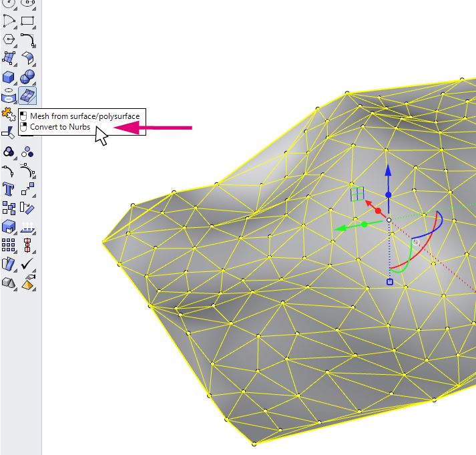Select the Rotate 2-D tool
The height and width of the screenshot is (455, 476).
point(27,208)
